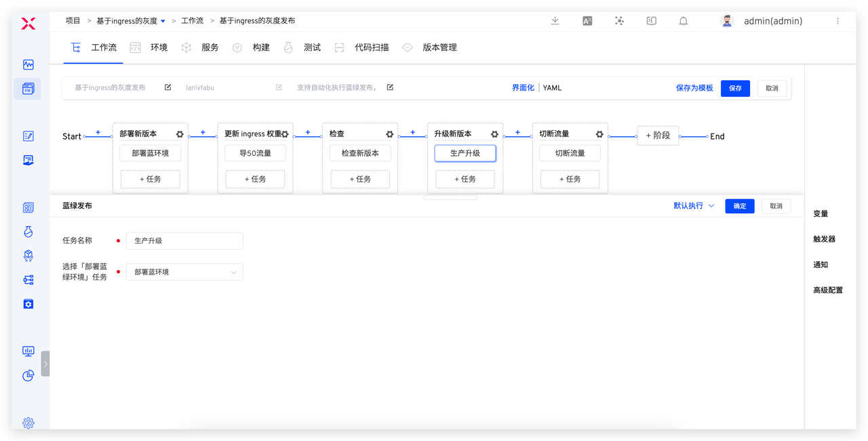Viewport: 868px width, 441px height.
Task: Expand the collapsed left sidebar handle
Action: (x=45, y=364)
